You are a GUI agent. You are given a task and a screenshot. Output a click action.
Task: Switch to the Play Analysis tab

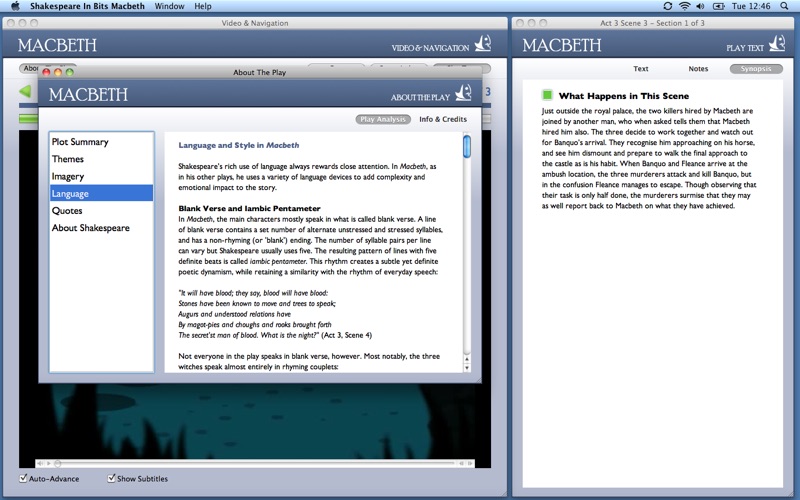383,119
